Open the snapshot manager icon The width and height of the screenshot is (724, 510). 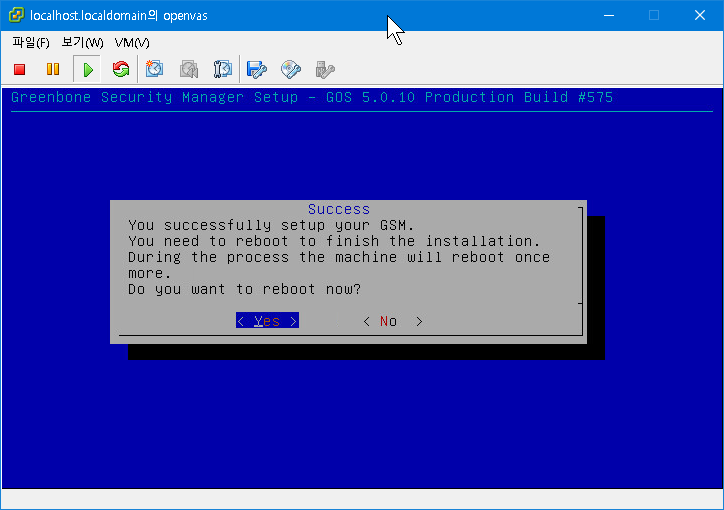[x=223, y=69]
